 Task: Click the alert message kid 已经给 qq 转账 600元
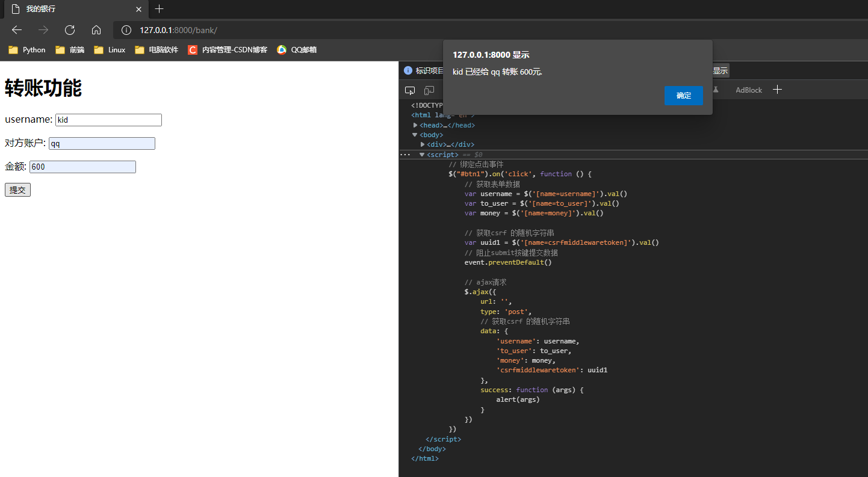click(x=497, y=72)
